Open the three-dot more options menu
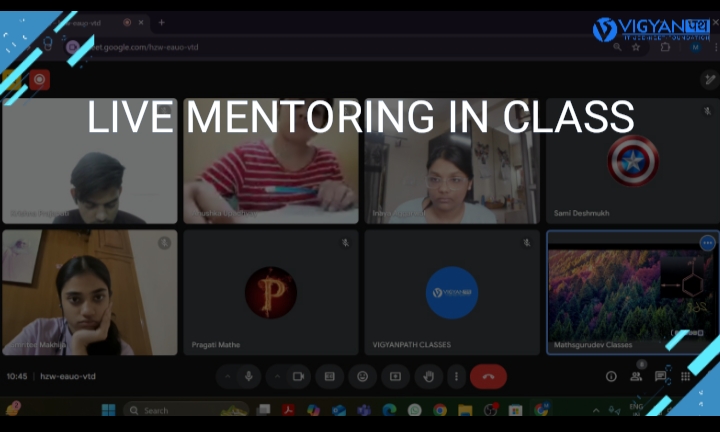720x432 pixels. pyautogui.click(x=456, y=376)
